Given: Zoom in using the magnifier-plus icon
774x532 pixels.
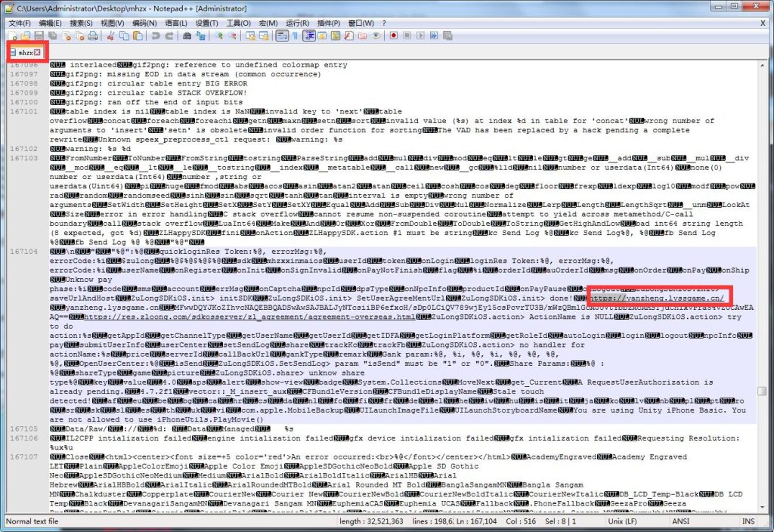Looking at the screenshot, I should coord(219,36).
